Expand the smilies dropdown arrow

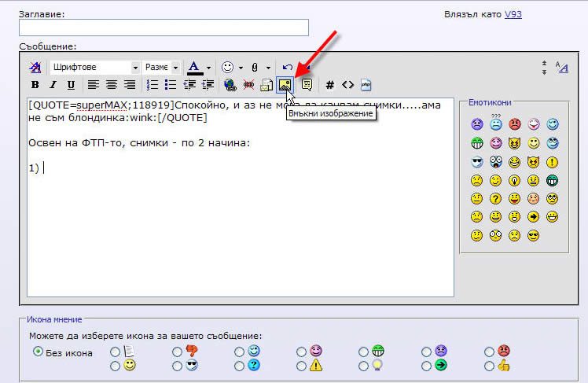(x=241, y=68)
